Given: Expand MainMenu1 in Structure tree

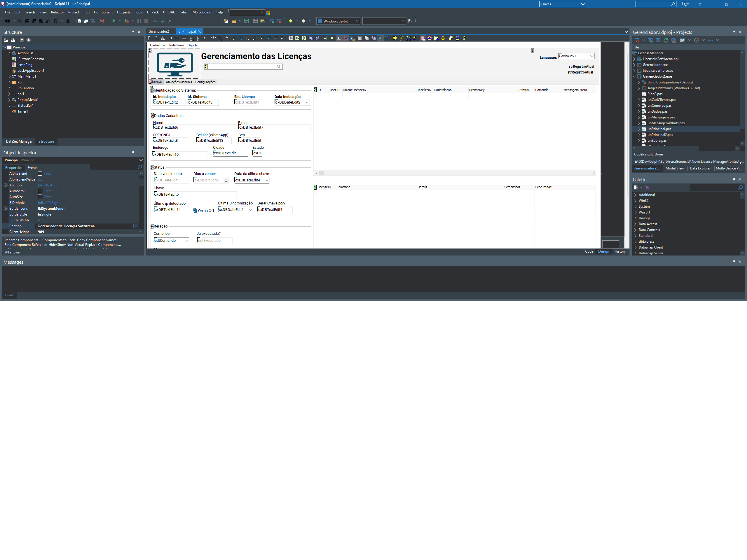Looking at the screenshot, I should (9, 76).
